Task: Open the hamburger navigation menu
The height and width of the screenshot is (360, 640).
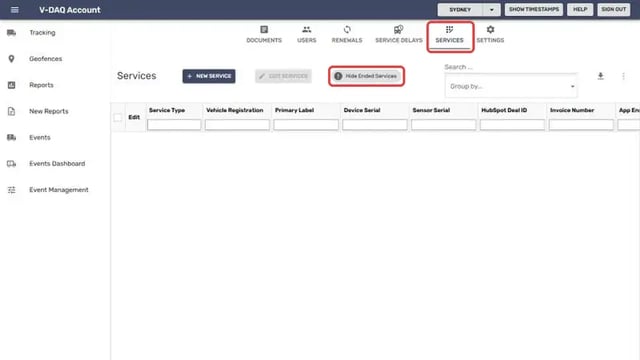Action: tap(15, 10)
